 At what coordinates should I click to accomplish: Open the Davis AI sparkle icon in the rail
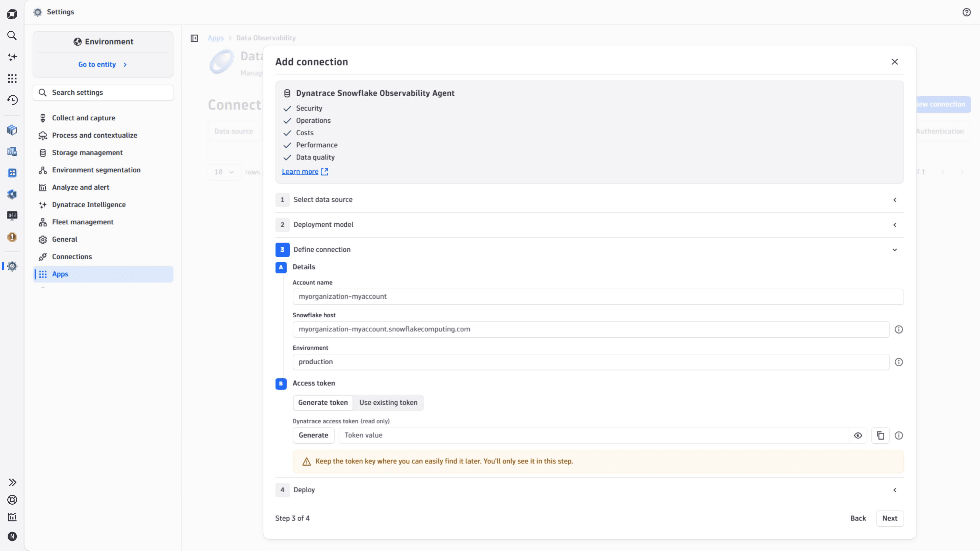click(12, 57)
